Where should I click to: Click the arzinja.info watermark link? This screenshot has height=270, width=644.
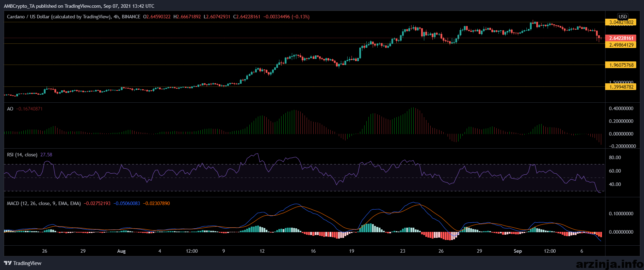(x=609, y=264)
